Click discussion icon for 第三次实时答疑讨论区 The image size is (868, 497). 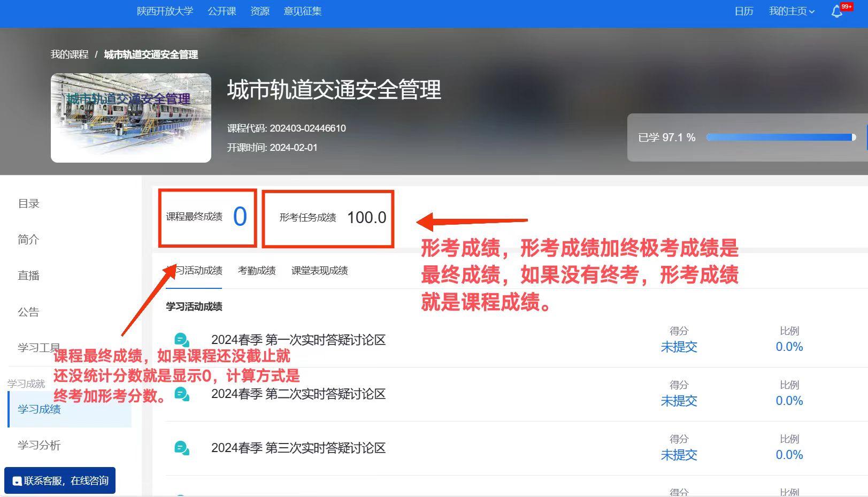tap(182, 448)
